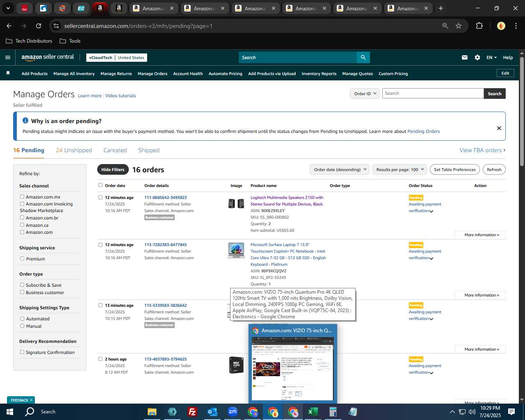Switch to the Shipped tab
Image resolution: width=525 pixels, height=420 pixels.
[149, 150]
